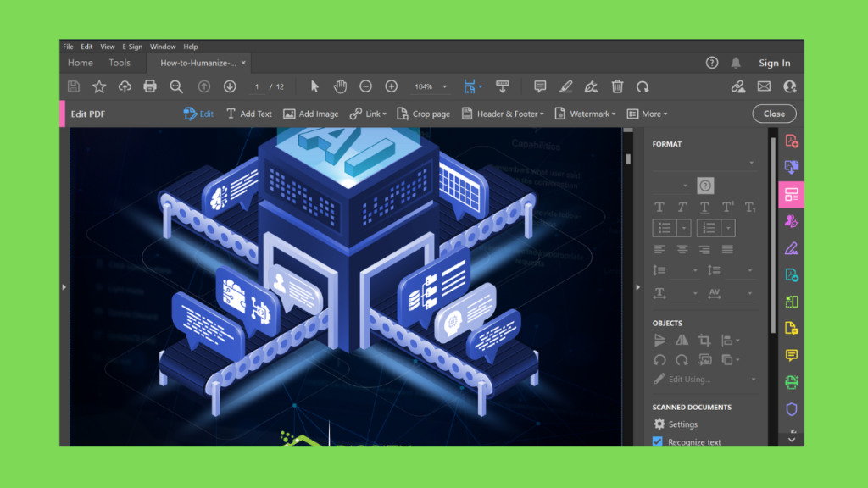Open the More options dropdown

(647, 114)
